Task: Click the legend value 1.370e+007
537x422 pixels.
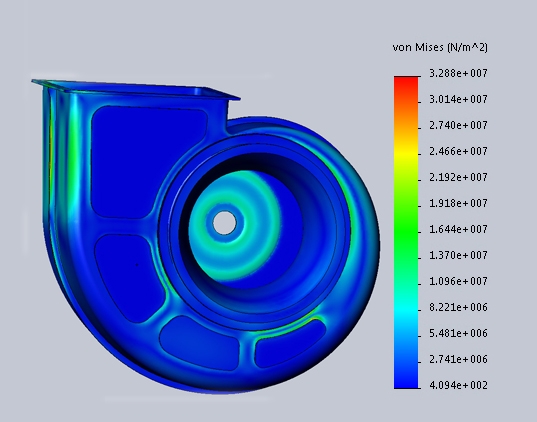Action: tap(458, 256)
